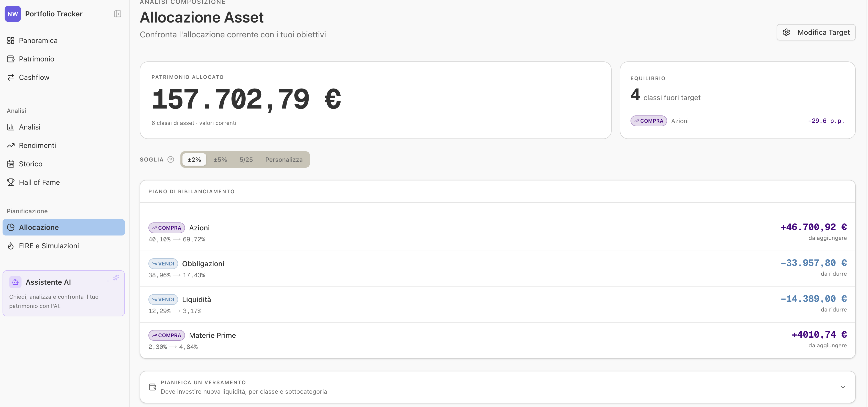The width and height of the screenshot is (868, 407).
Task: Click the Panoramica grid icon
Action: [x=11, y=40]
